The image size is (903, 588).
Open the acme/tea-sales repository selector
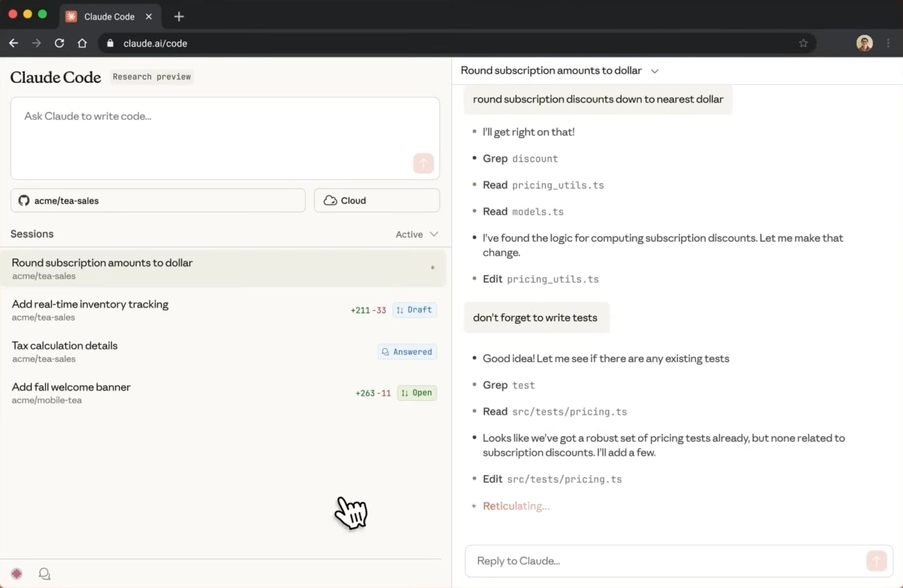pos(158,201)
